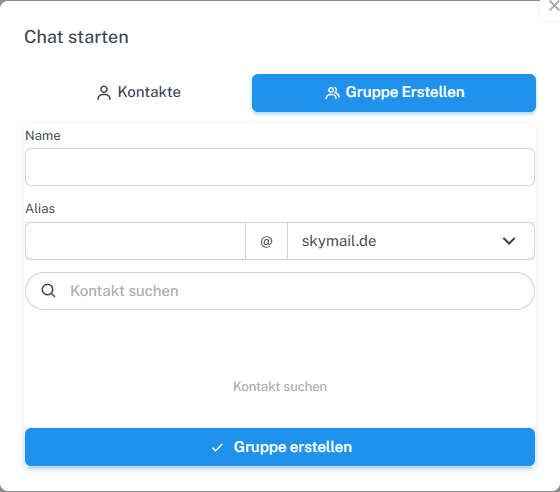Click the Kontakt suchen search field

click(x=280, y=291)
